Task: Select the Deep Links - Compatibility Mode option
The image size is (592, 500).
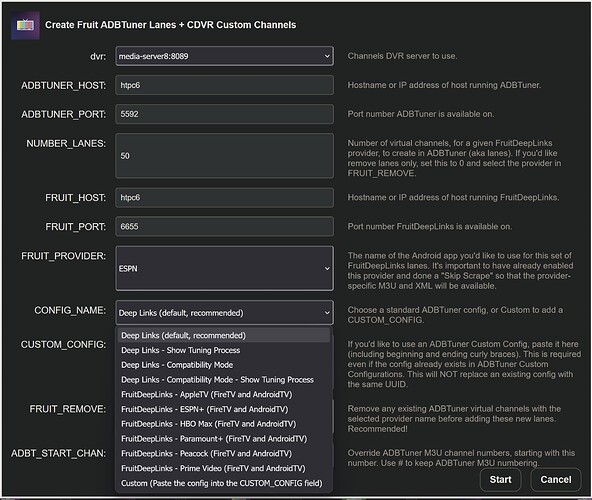Action: click(224, 365)
